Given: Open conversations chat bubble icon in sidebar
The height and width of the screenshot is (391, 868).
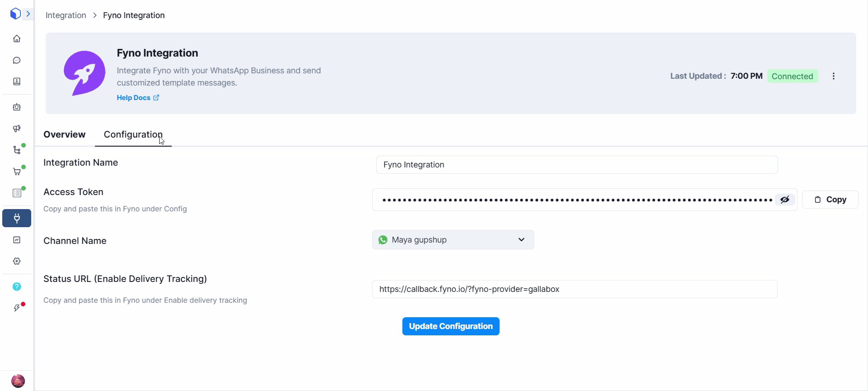Looking at the screenshot, I should coord(17,60).
